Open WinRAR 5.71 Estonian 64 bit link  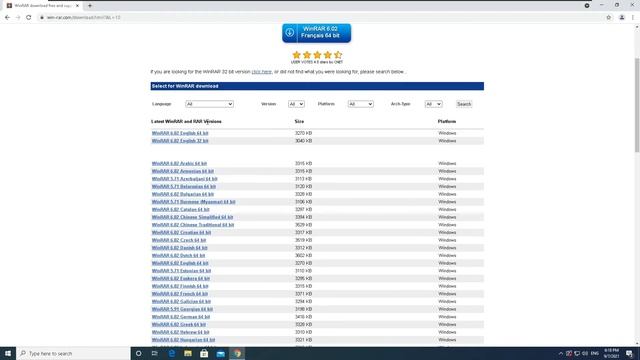coord(181,271)
